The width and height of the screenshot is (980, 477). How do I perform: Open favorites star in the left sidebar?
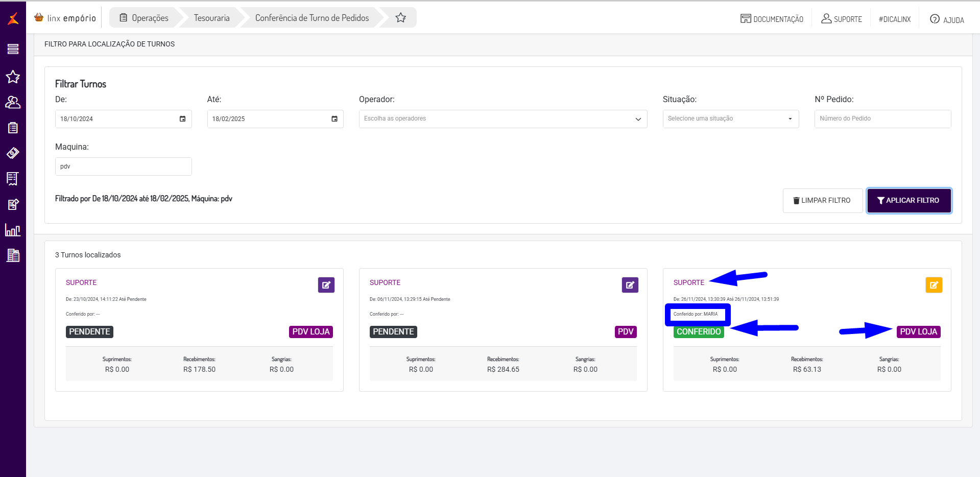(x=13, y=77)
